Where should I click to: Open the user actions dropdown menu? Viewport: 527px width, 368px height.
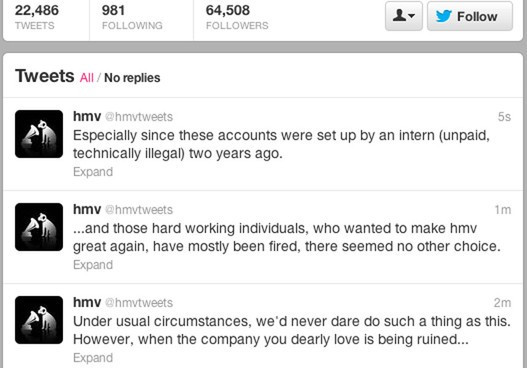coord(404,16)
